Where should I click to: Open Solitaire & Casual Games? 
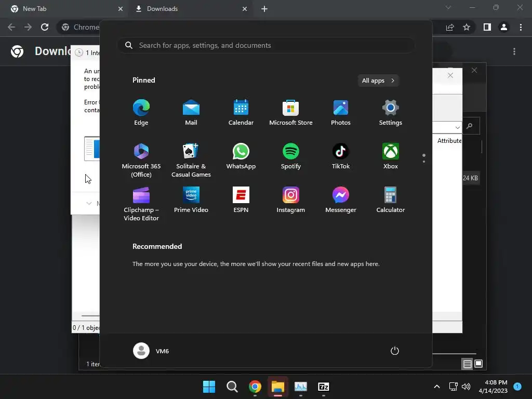click(191, 160)
